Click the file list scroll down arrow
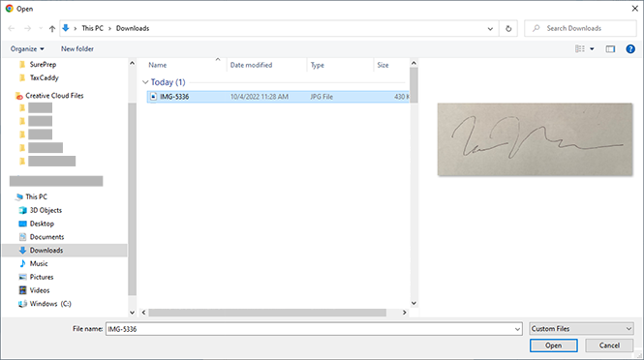This screenshot has width=644, height=360. pos(414,303)
